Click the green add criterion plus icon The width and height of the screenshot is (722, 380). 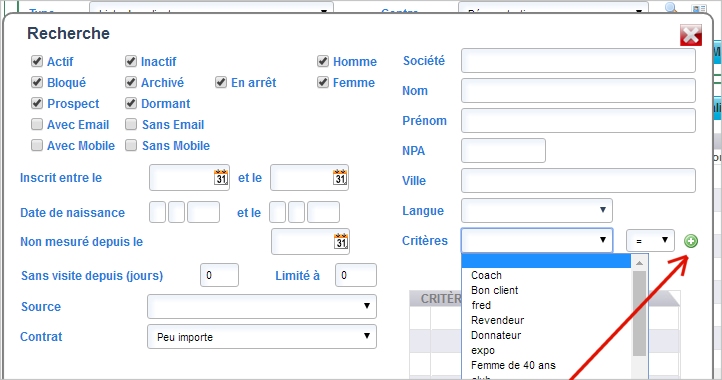click(691, 241)
